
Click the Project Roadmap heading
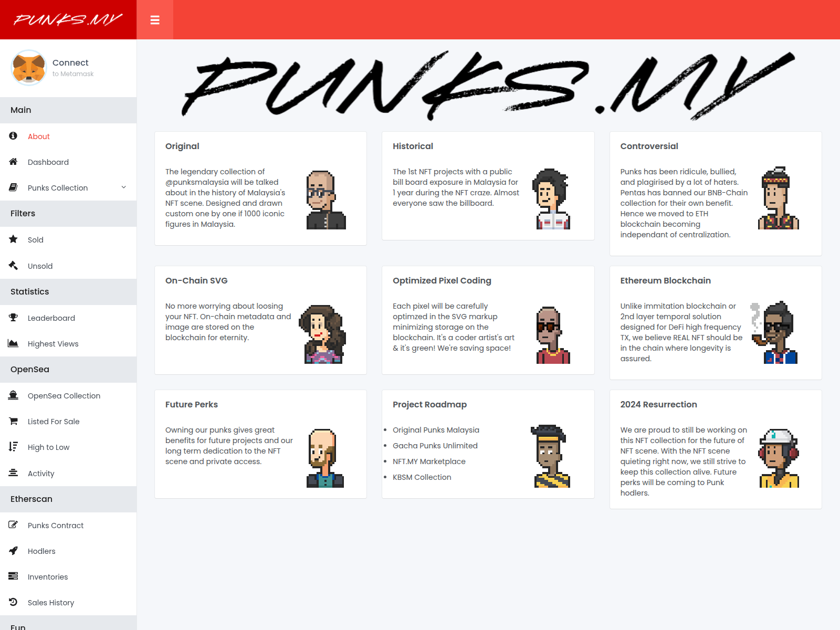point(430,404)
